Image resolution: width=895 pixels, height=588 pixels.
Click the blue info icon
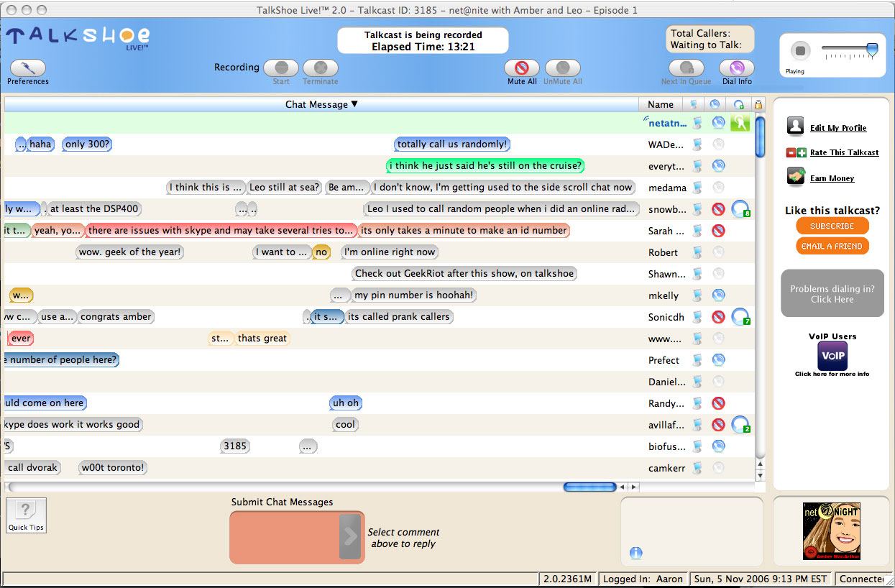click(635, 553)
